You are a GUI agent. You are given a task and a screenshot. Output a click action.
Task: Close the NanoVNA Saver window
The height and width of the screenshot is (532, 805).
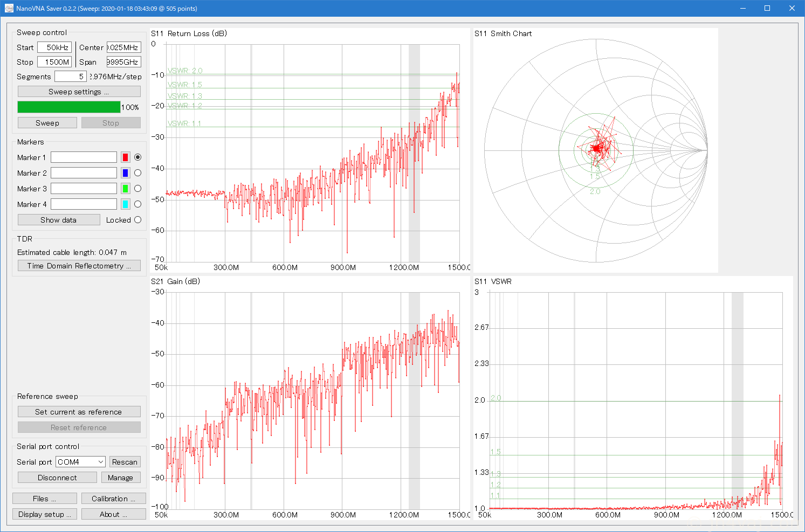[x=792, y=8]
